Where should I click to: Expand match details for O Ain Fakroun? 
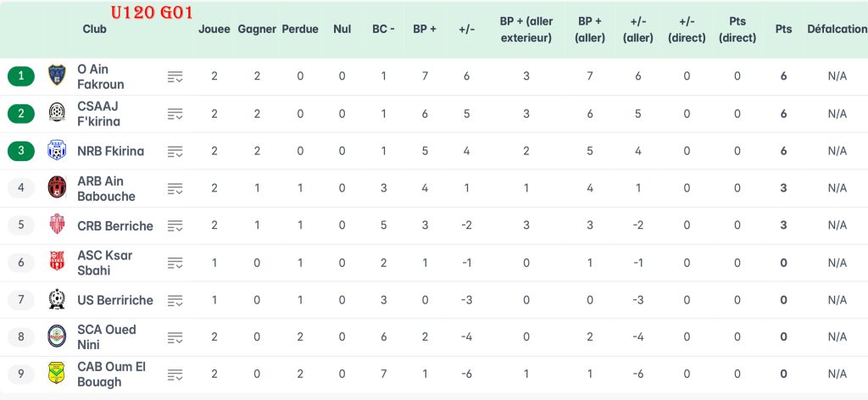tap(175, 77)
